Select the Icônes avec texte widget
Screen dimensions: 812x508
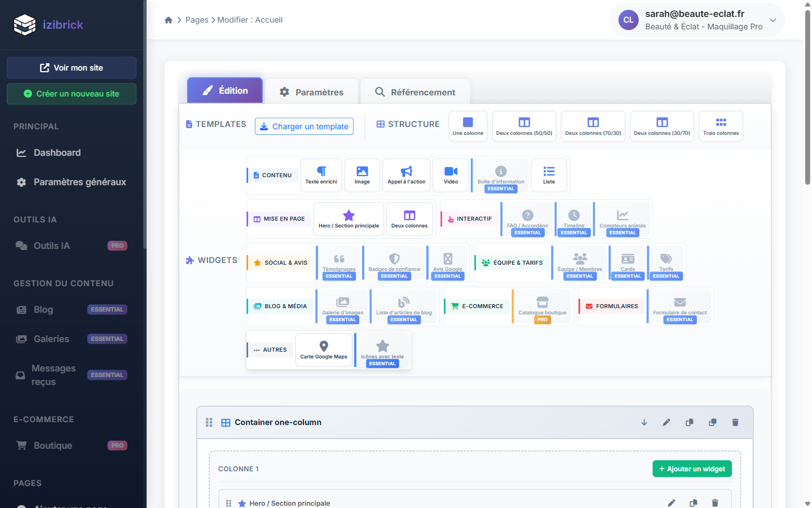click(x=382, y=351)
